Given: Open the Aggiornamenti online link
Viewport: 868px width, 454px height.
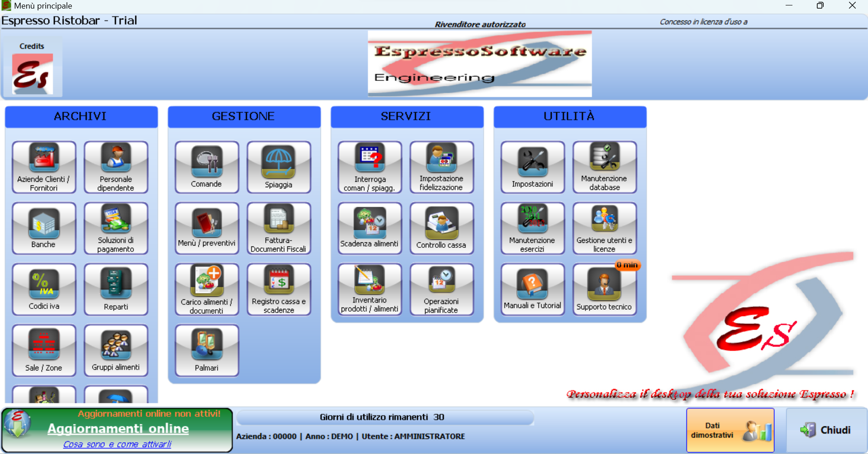Looking at the screenshot, I should (x=118, y=429).
